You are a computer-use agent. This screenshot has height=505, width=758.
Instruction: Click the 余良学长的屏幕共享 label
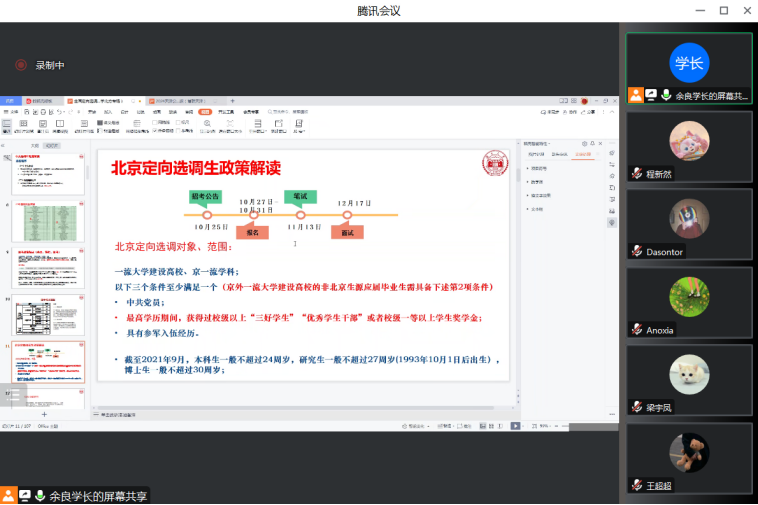click(x=98, y=496)
